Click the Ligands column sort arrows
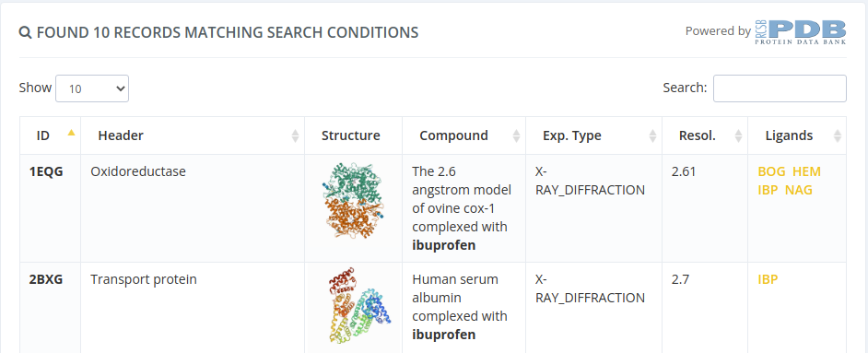 837,135
